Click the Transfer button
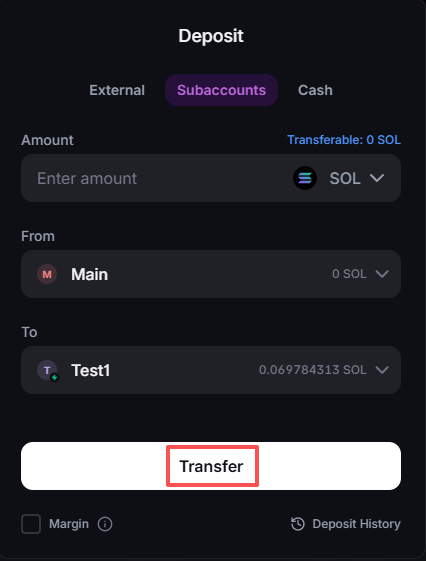 click(211, 466)
